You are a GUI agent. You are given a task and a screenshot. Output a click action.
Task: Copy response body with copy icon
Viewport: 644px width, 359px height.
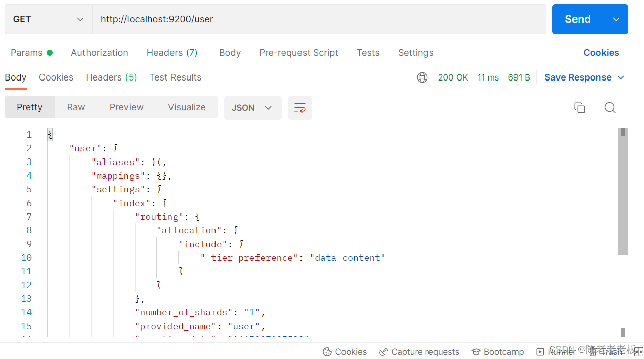pos(579,108)
